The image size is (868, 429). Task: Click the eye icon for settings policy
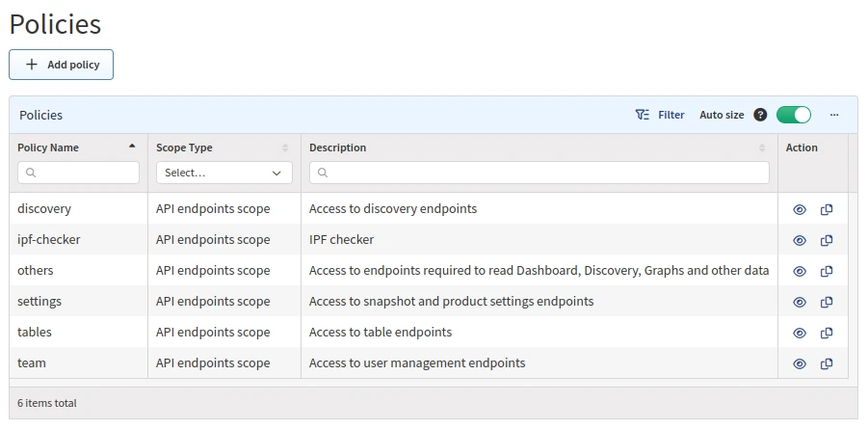(x=800, y=302)
